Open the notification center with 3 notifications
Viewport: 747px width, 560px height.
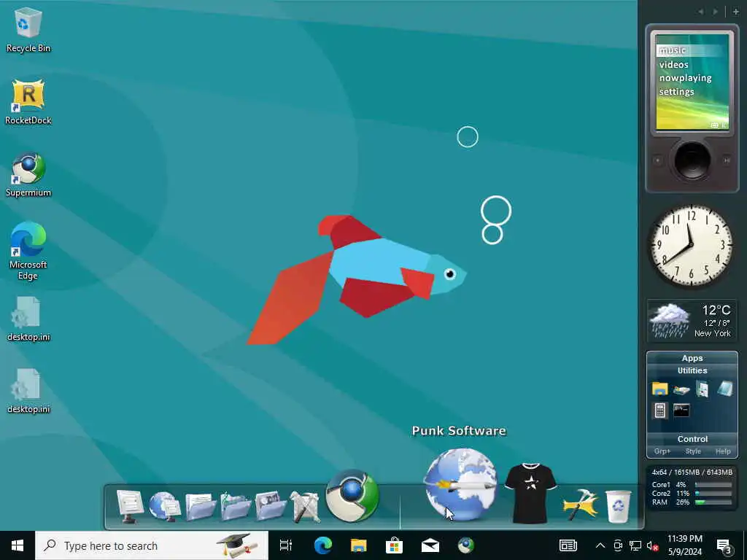pyautogui.click(x=724, y=545)
